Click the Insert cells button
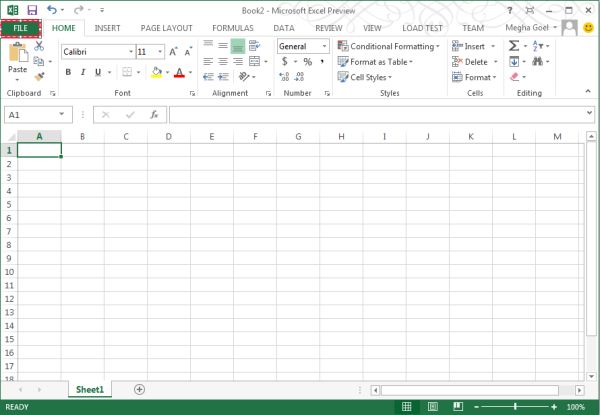Image resolution: width=600 pixels, height=415 pixels. tap(468, 46)
